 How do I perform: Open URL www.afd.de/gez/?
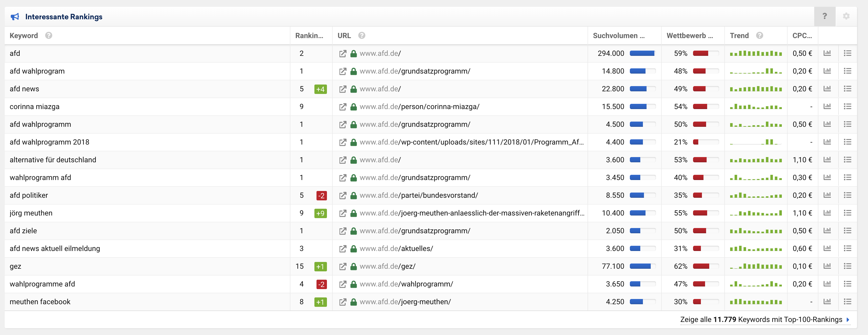388,266
